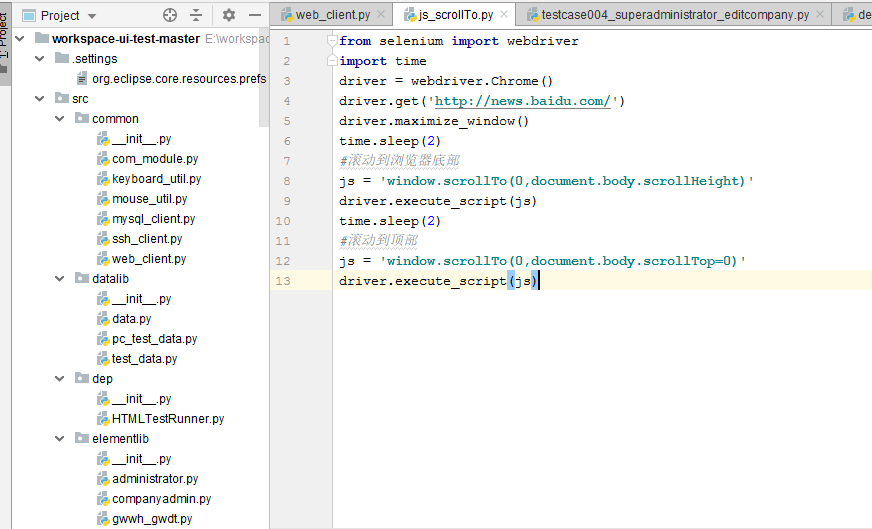This screenshot has width=872, height=529.
Task: Select mysql_client.py file in the tree
Action: pyautogui.click(x=153, y=219)
